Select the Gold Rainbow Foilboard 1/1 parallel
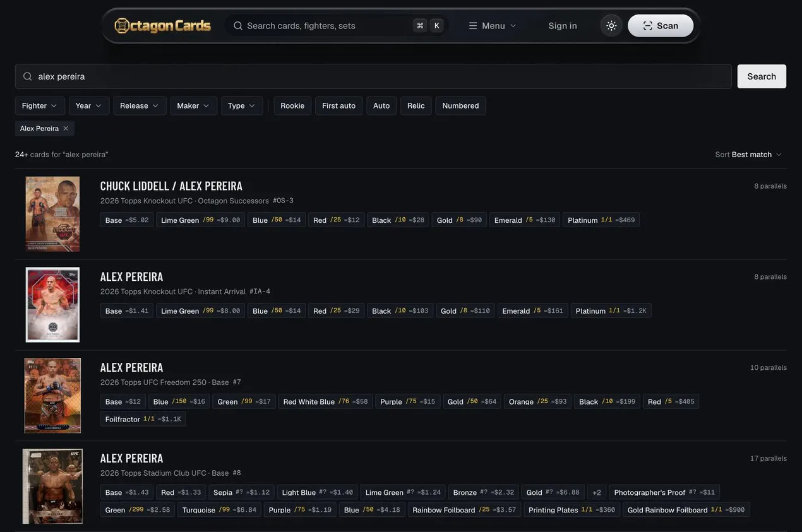802x532 pixels. coord(686,511)
